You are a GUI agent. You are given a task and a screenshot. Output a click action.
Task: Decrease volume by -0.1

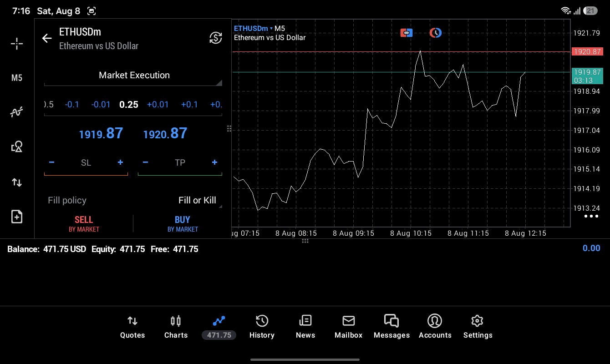(x=72, y=105)
